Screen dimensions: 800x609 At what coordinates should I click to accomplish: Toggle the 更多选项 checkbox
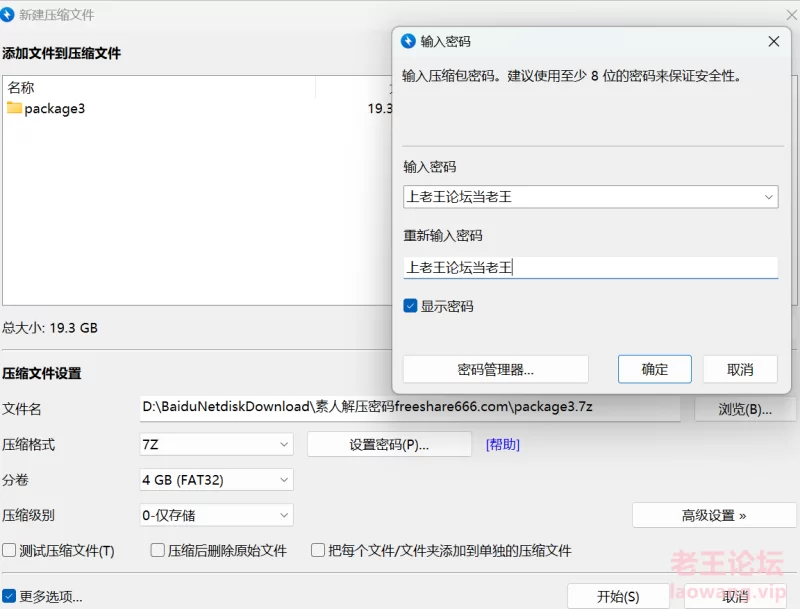9,596
